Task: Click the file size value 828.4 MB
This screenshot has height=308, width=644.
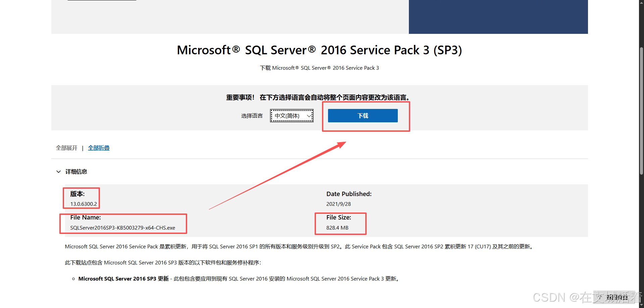Action: click(x=337, y=228)
